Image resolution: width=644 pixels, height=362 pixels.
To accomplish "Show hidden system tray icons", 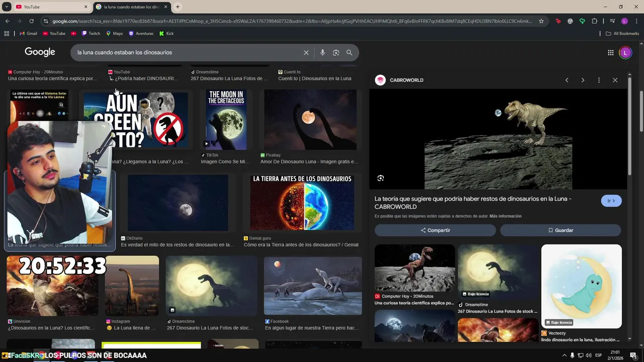I will (564, 355).
